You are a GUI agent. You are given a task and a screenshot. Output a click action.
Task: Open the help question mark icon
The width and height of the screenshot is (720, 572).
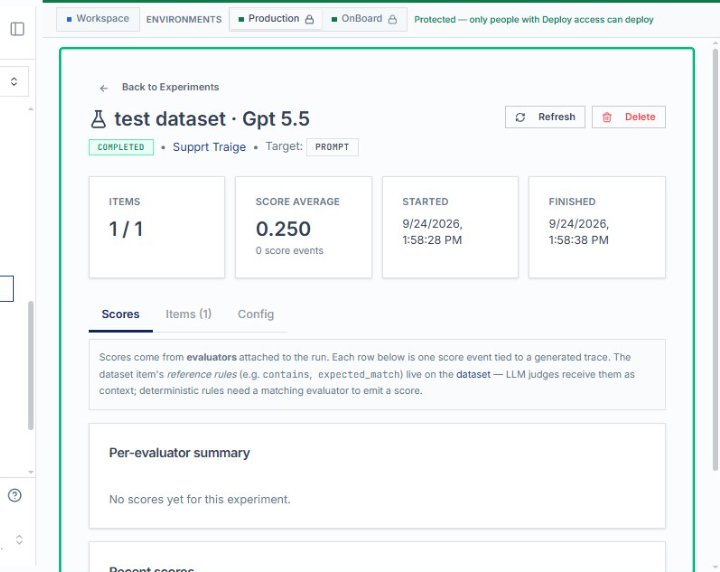[15, 495]
